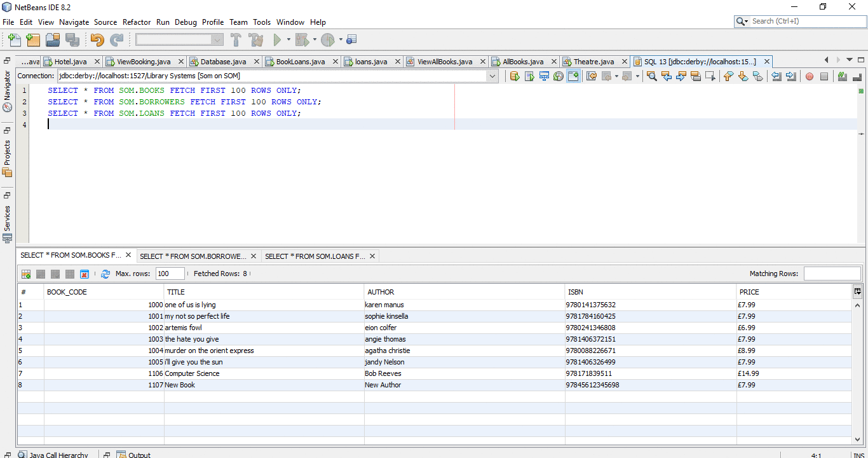This screenshot has height=458, width=868.
Task: Open the Refactor menu
Action: [x=137, y=22]
